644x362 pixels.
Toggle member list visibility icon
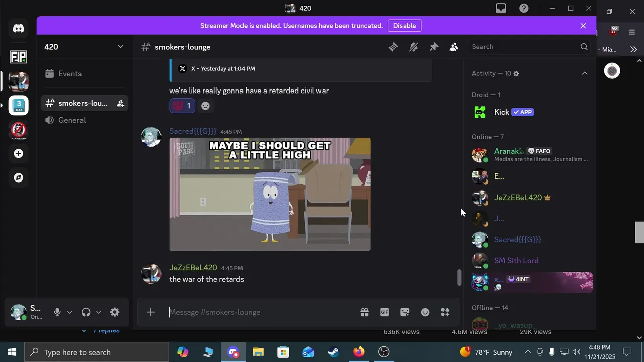tap(454, 47)
